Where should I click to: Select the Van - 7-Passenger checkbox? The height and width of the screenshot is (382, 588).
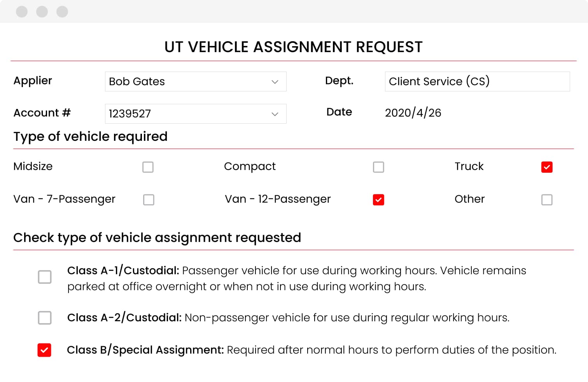point(149,200)
